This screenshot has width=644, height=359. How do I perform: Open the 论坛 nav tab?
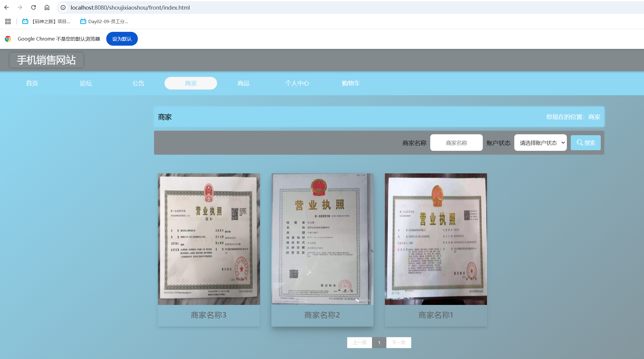[86, 83]
